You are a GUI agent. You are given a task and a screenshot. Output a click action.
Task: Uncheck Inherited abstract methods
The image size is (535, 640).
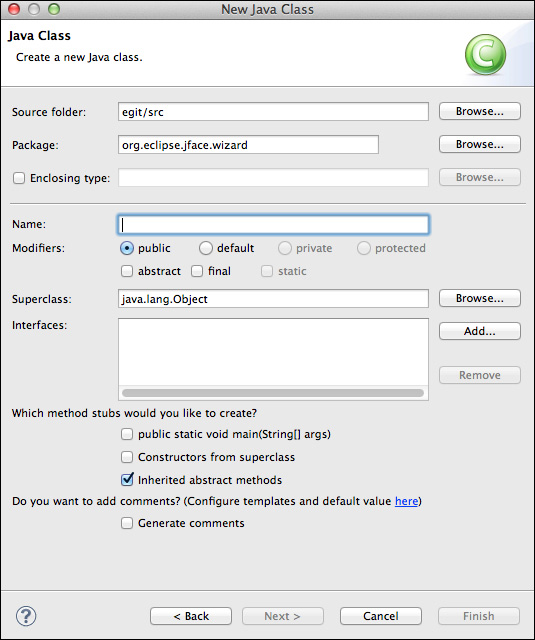[127, 480]
